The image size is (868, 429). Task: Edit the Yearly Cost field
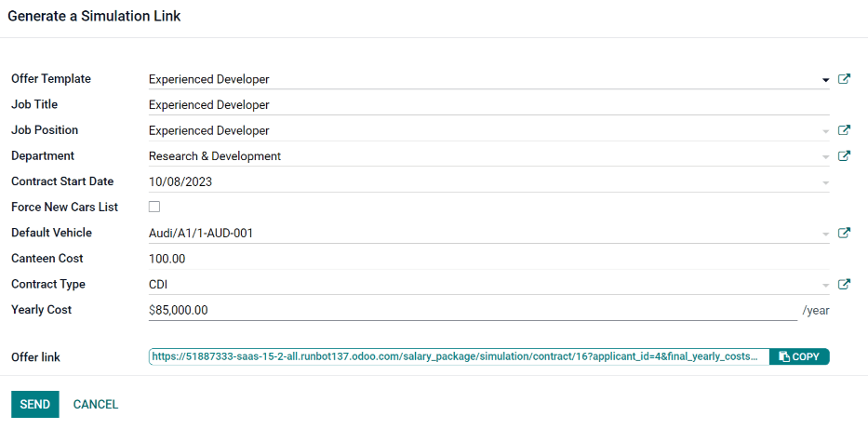click(x=470, y=310)
